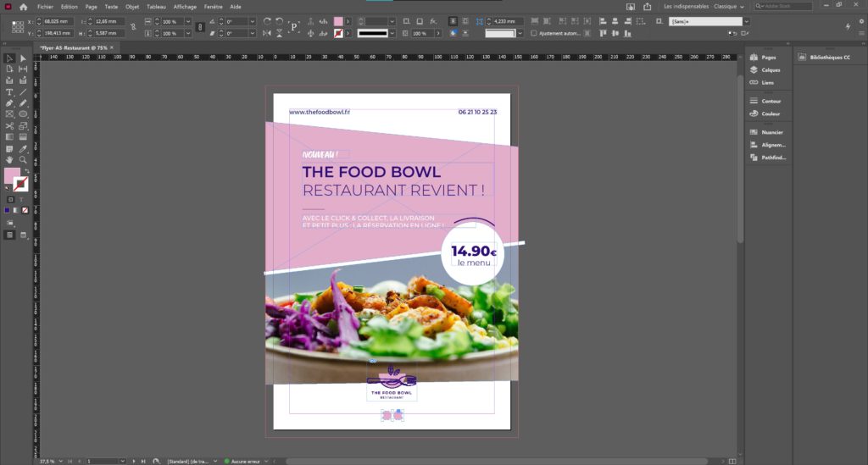Open the Liens panel
868x465 pixels.
(x=767, y=82)
